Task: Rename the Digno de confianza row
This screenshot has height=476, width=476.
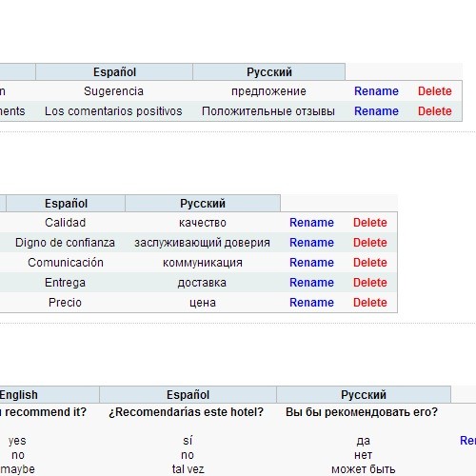Action: pyautogui.click(x=311, y=243)
